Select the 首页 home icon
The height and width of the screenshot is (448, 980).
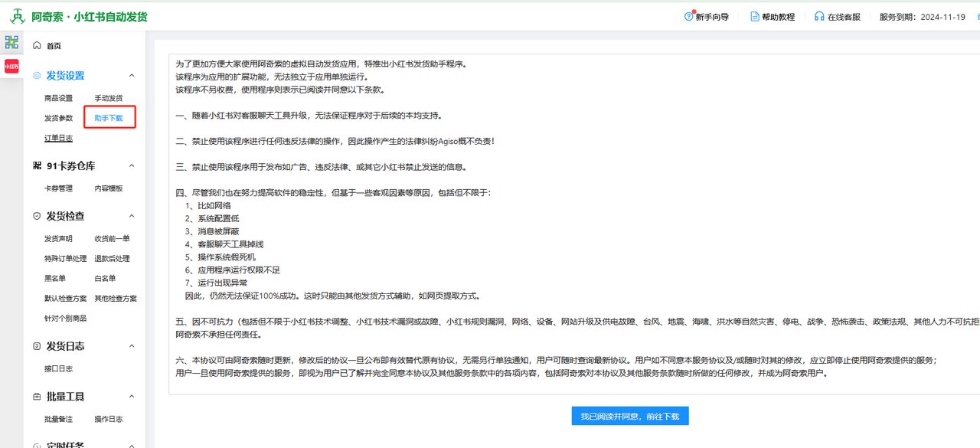pos(37,45)
